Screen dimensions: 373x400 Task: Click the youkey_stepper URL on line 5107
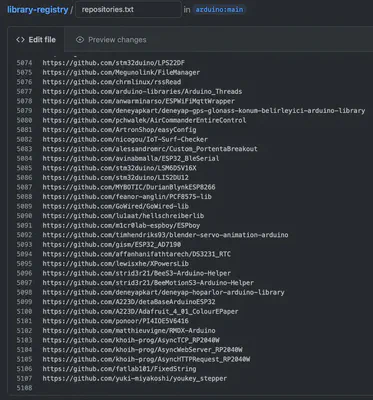point(135,378)
